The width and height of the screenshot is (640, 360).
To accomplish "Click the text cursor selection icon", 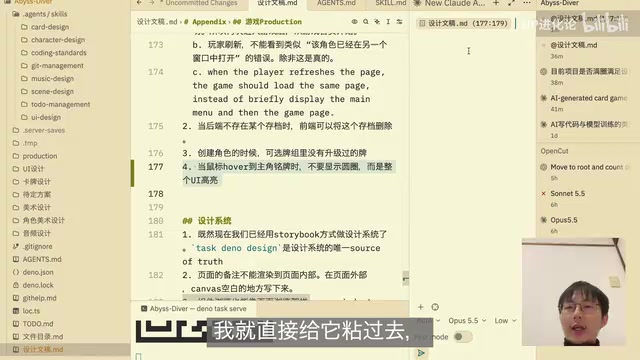I will (x=388, y=22).
